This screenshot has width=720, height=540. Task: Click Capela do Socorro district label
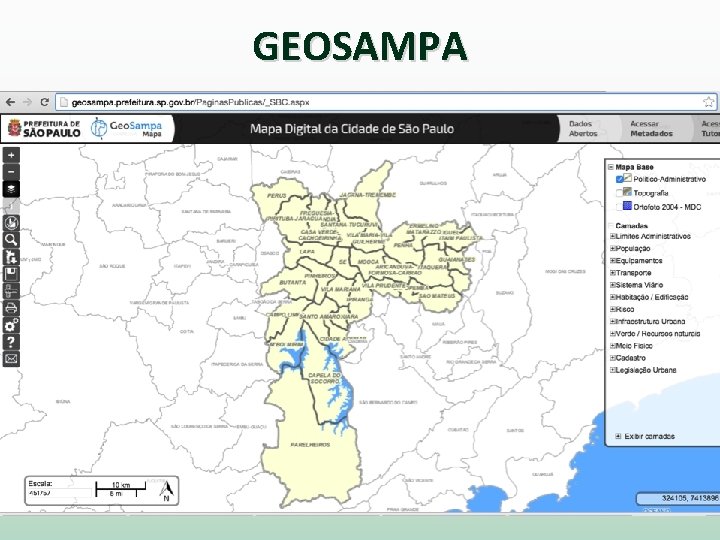coord(325,378)
